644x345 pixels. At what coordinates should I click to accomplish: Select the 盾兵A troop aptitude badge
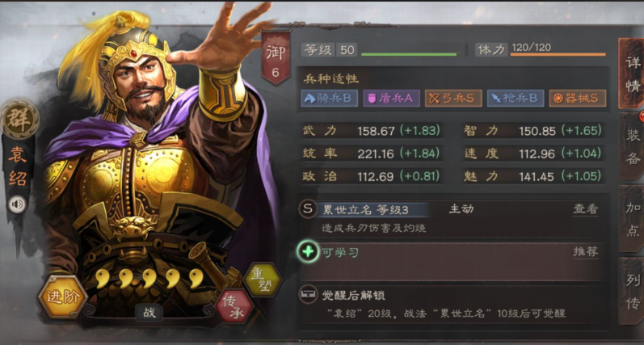click(391, 98)
